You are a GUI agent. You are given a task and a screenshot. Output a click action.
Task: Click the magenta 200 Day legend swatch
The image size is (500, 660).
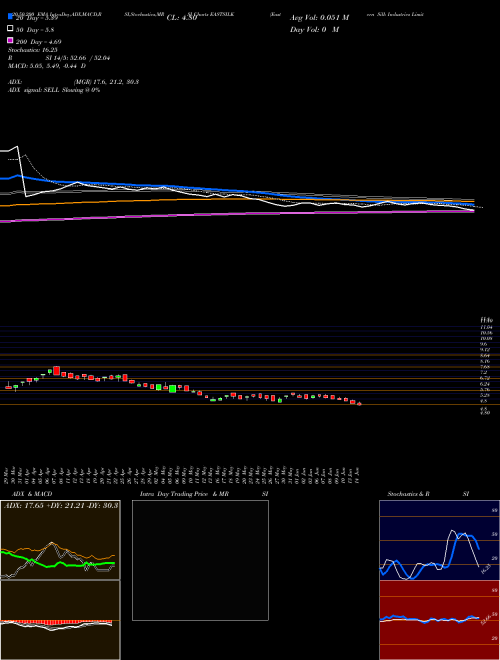10,40
